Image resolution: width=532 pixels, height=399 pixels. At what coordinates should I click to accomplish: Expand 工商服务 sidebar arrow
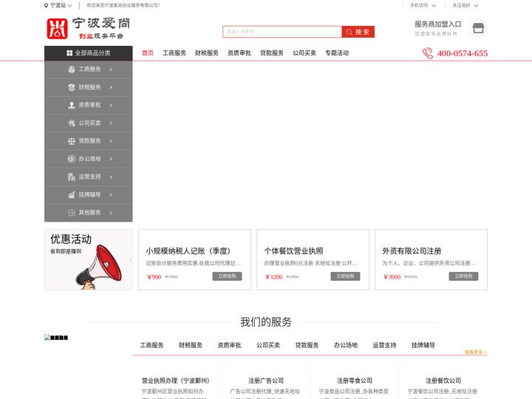point(111,69)
